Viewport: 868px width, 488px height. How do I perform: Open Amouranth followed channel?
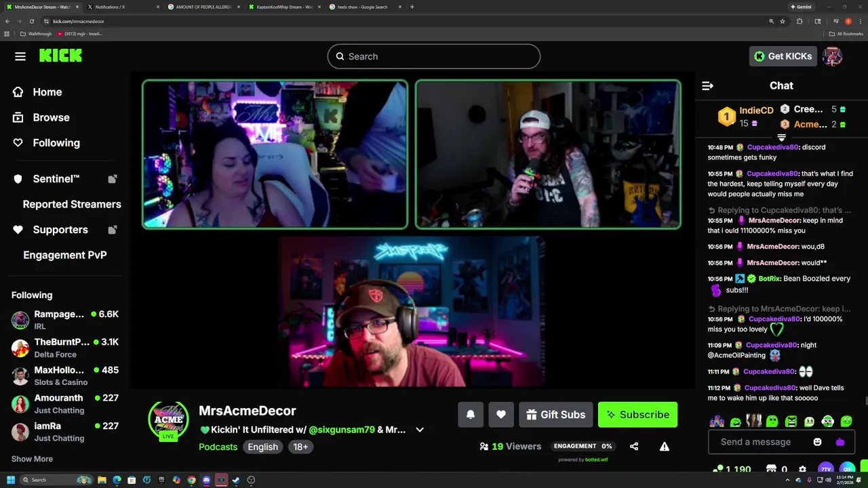tap(65, 404)
